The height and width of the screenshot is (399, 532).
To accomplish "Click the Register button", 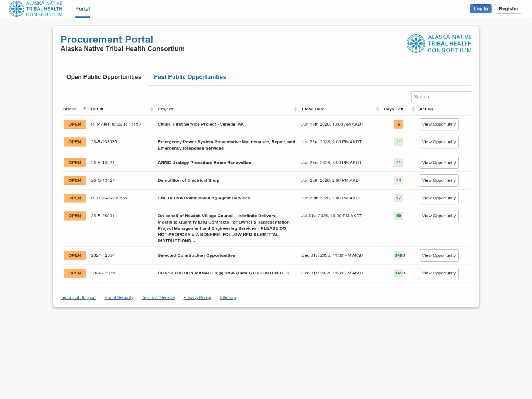I will (508, 8).
